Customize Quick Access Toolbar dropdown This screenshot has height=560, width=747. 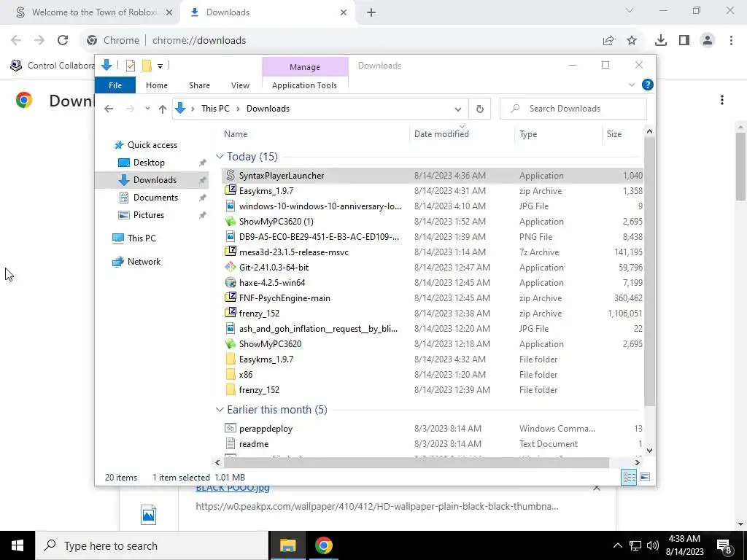(160, 66)
